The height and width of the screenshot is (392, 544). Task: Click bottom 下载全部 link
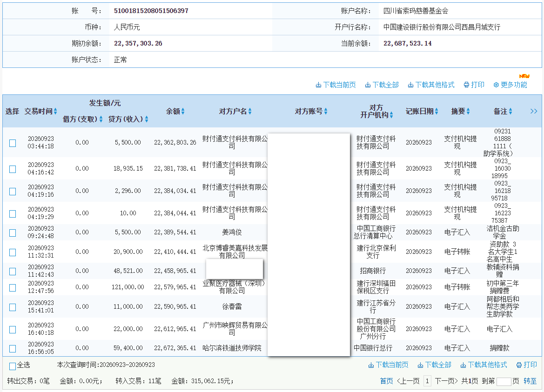(x=434, y=365)
